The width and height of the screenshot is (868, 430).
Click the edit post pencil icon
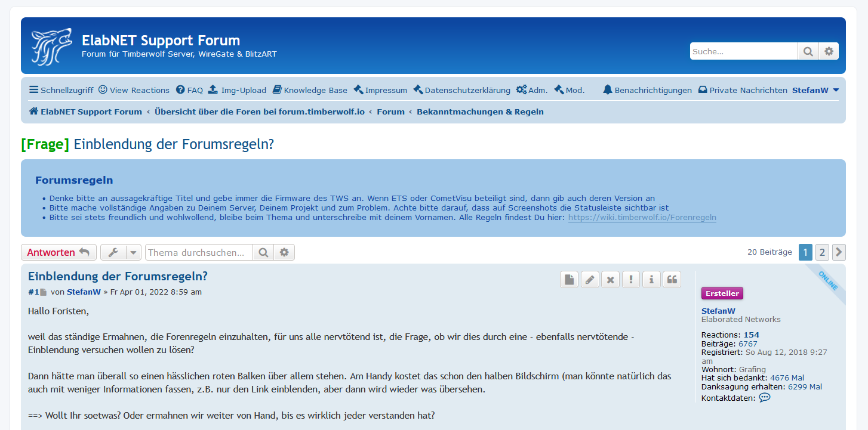[589, 279]
